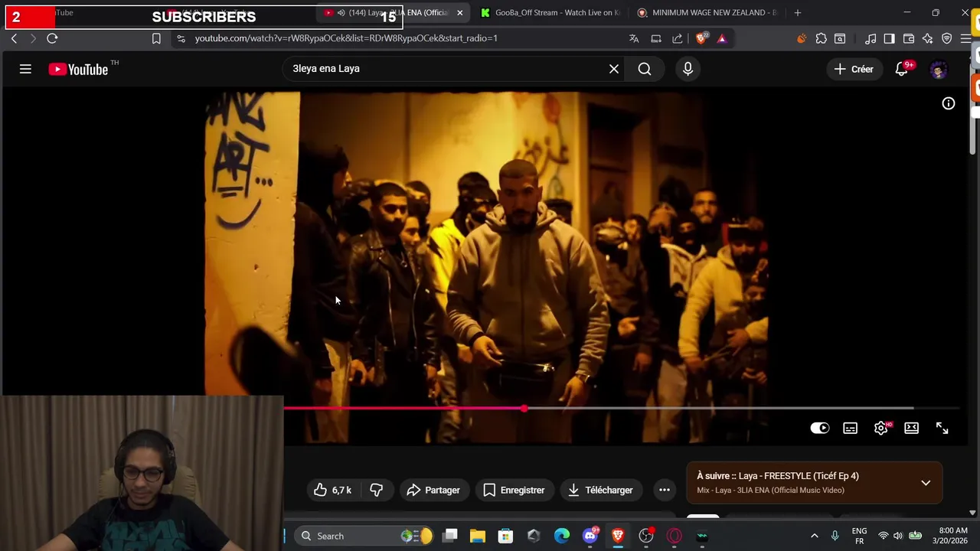The width and height of the screenshot is (980, 551).
Task: Start voice search with the microphone
Action: 688,69
